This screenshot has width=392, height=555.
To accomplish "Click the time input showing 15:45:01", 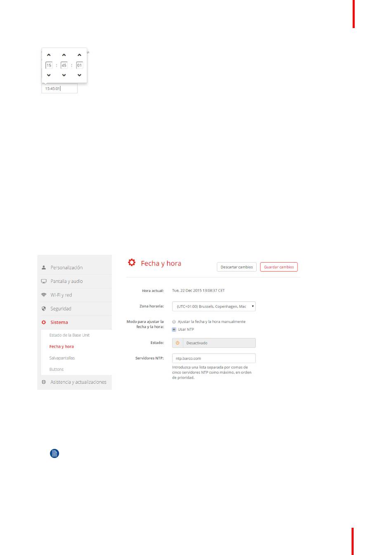I will click(x=59, y=88).
